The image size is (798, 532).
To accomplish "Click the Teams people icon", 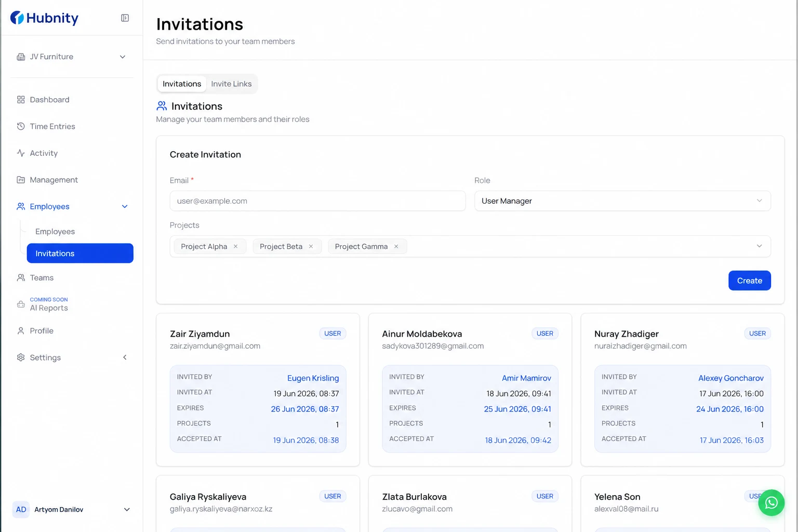I will (21, 278).
